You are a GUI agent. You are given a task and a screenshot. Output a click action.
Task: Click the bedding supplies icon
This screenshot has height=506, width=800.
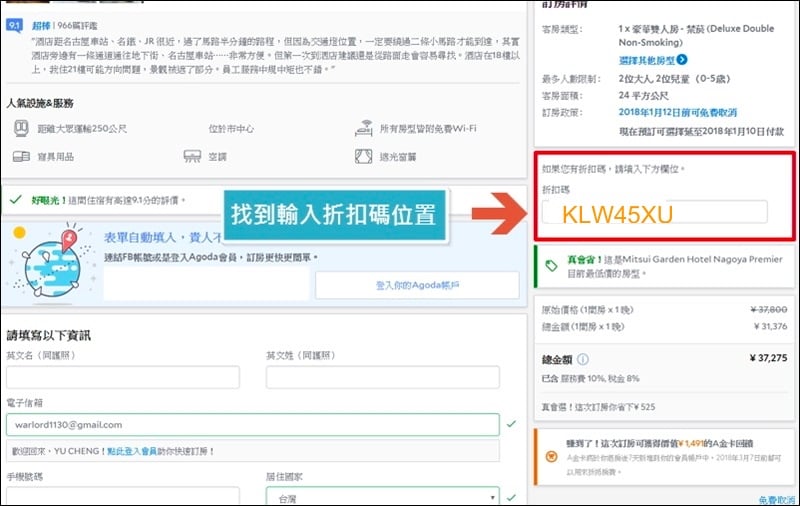coord(21,156)
